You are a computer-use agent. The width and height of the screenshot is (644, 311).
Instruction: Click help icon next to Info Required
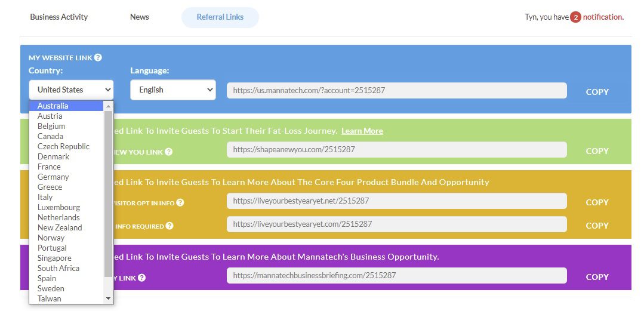click(170, 226)
